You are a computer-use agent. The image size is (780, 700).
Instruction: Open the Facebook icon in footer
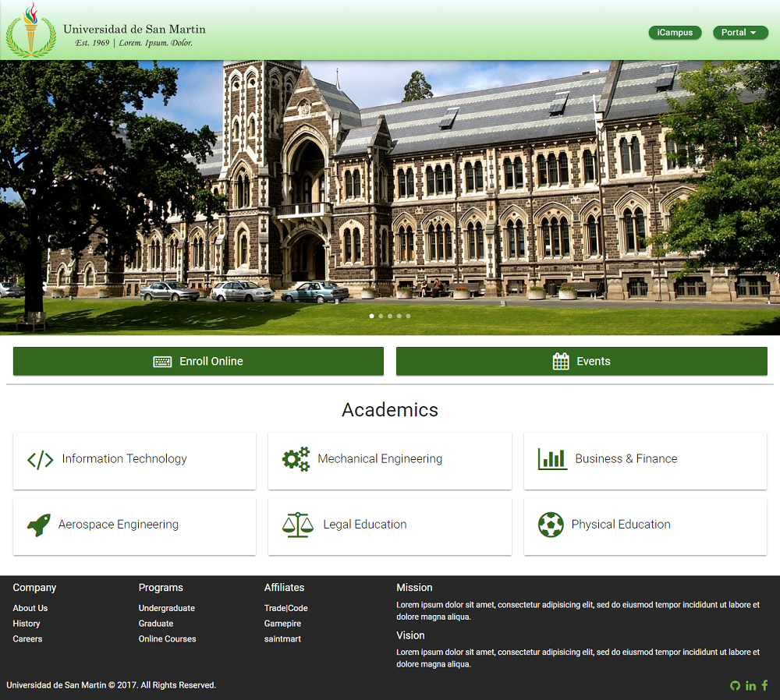[x=764, y=685]
